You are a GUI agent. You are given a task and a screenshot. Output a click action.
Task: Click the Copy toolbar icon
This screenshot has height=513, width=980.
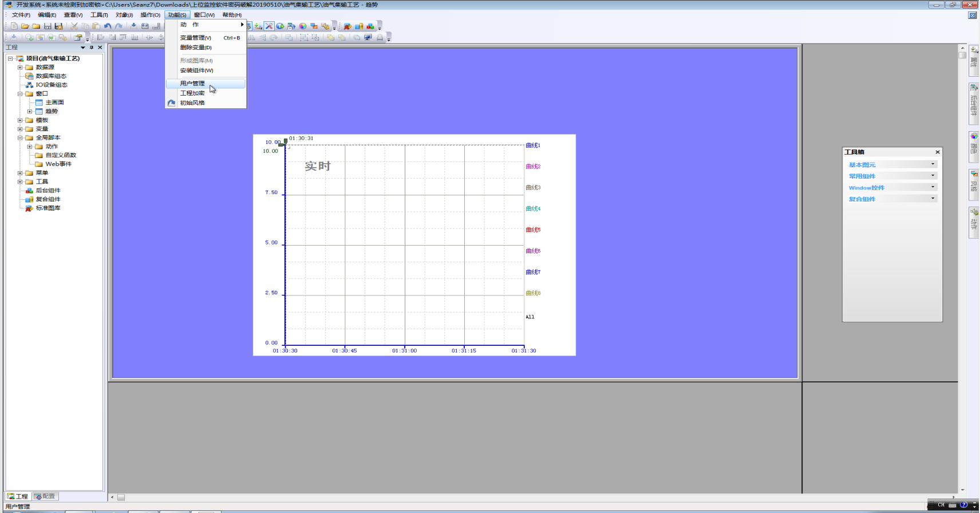click(85, 26)
